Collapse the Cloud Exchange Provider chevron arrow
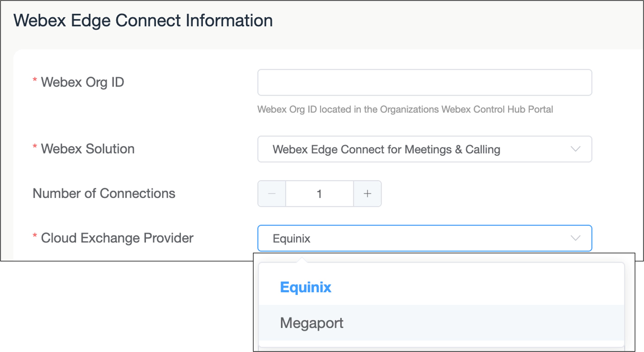 point(576,238)
